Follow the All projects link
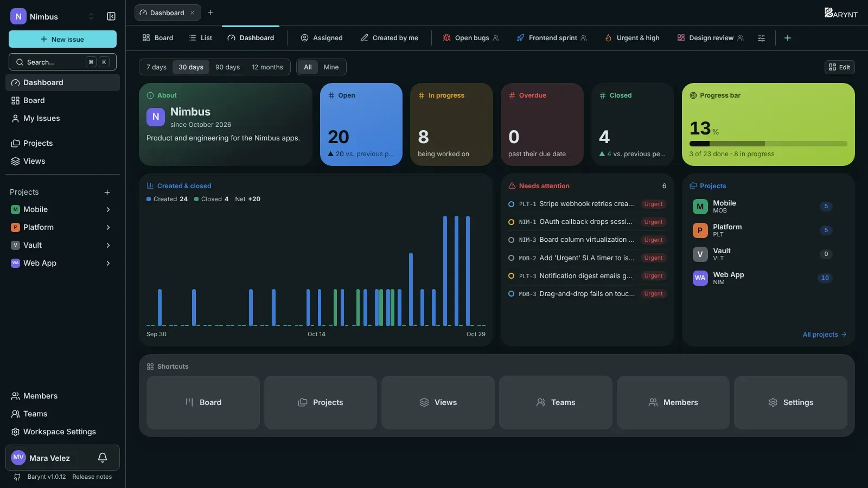The image size is (868, 488). point(825,335)
